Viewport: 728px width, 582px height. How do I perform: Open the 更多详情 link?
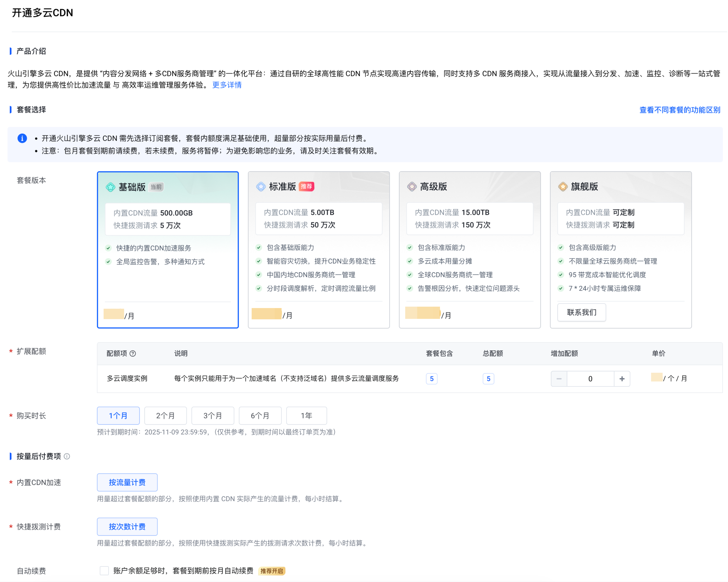click(227, 85)
